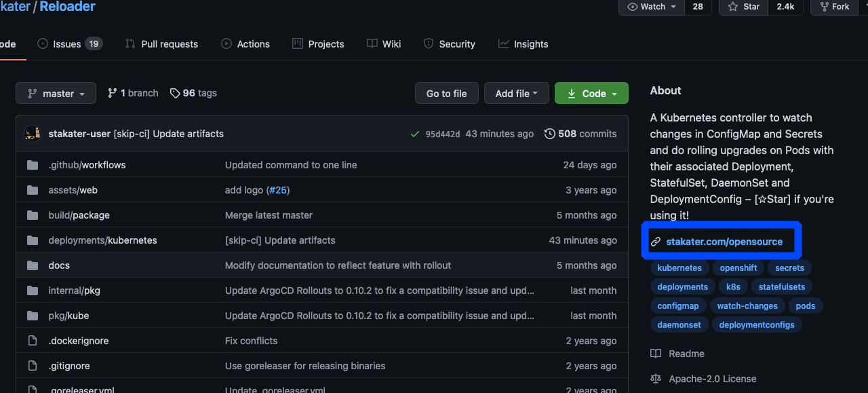
Task: Open pull request #25 link
Action: coord(278,190)
